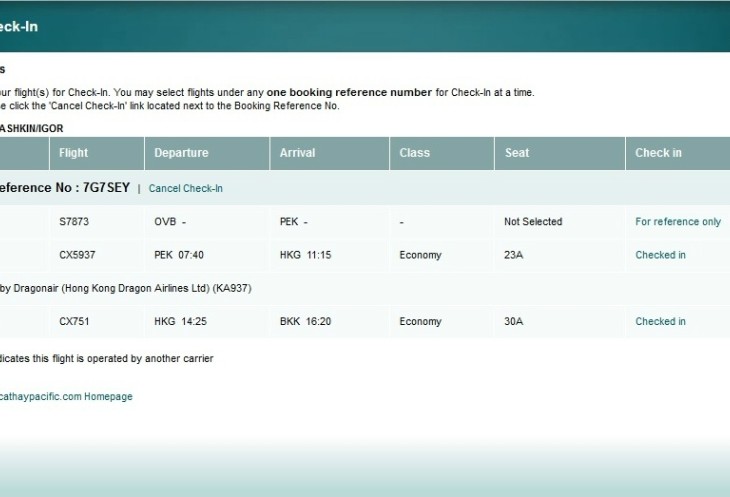730x497 pixels.
Task: Click the Flight column header
Action: pyautogui.click(x=74, y=153)
